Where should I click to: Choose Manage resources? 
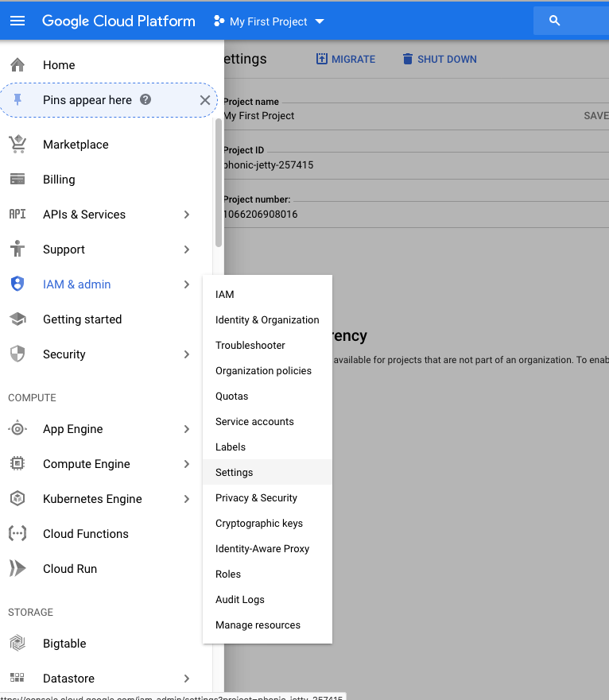267,625
